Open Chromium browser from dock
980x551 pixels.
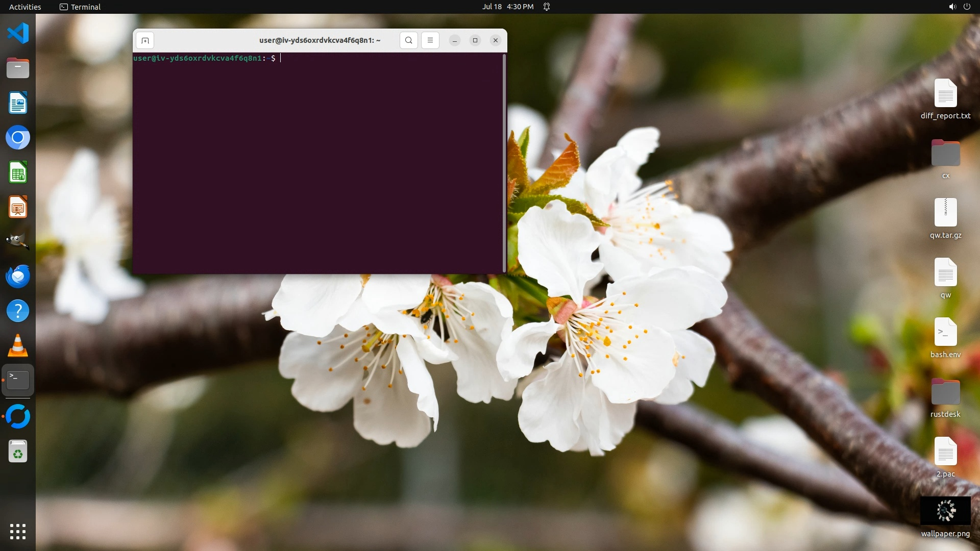click(x=18, y=138)
